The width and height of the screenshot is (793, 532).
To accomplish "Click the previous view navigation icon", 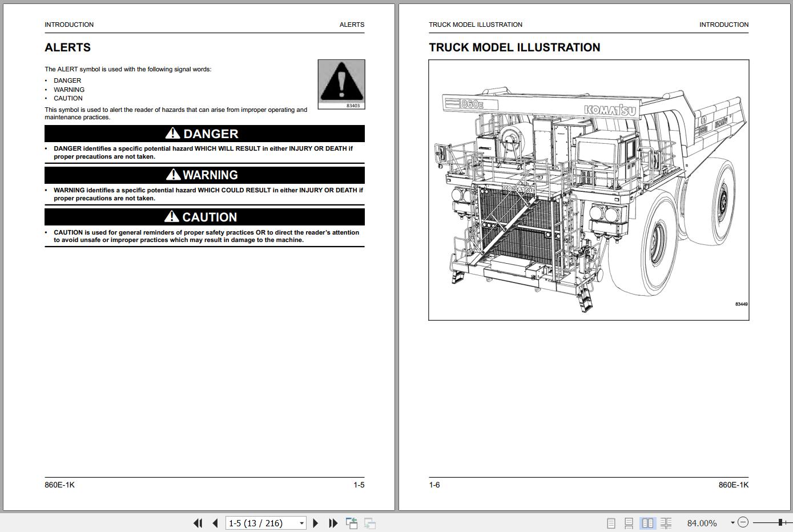I will pyautogui.click(x=352, y=523).
